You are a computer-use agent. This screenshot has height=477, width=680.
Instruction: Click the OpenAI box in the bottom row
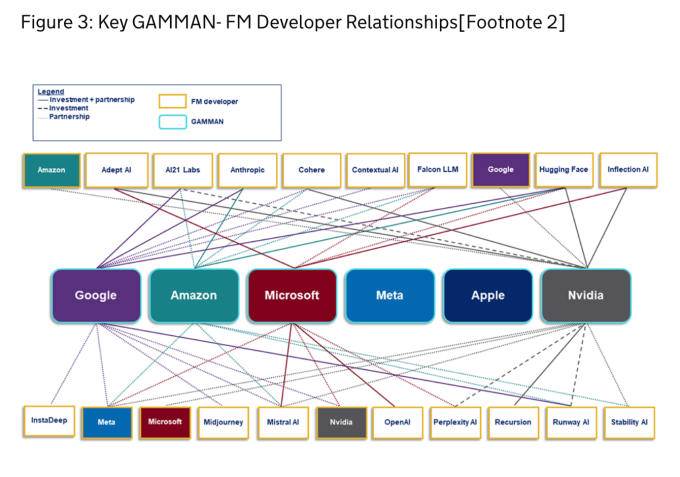coord(397,422)
